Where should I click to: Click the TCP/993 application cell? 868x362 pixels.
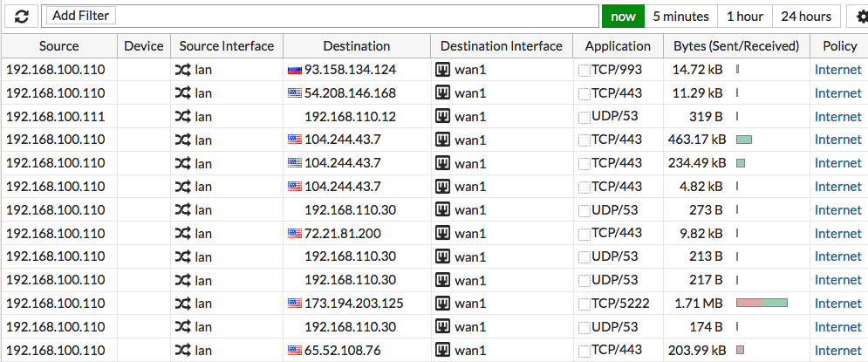[617, 70]
